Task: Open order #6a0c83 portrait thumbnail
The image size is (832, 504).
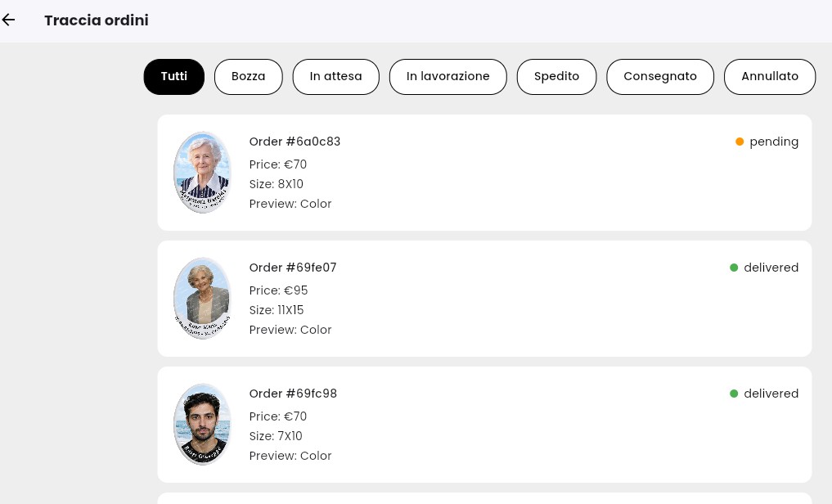Action: 202,173
